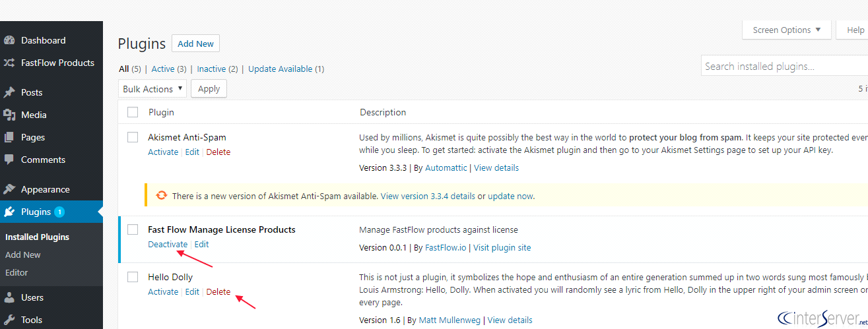Viewport: 868px width, 329px height.
Task: Open the Tools menu item
Action: point(32,320)
